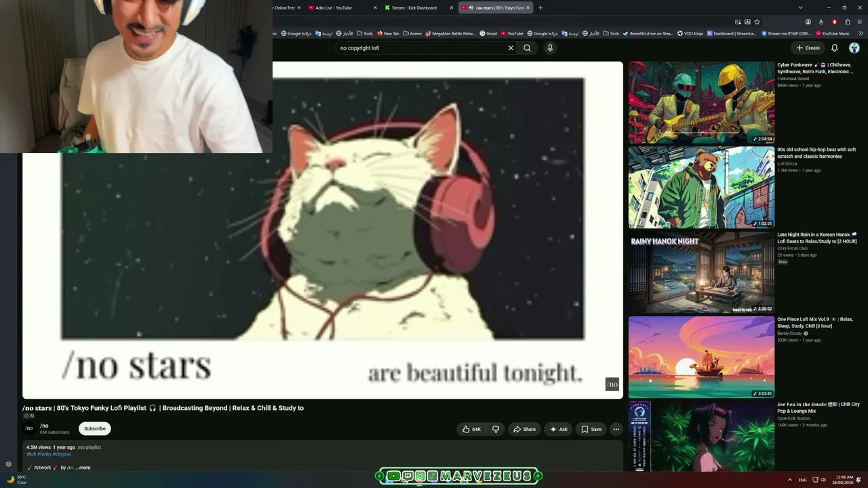Open the YouTube Music bookmark
868x488 pixels.
pyautogui.click(x=833, y=33)
